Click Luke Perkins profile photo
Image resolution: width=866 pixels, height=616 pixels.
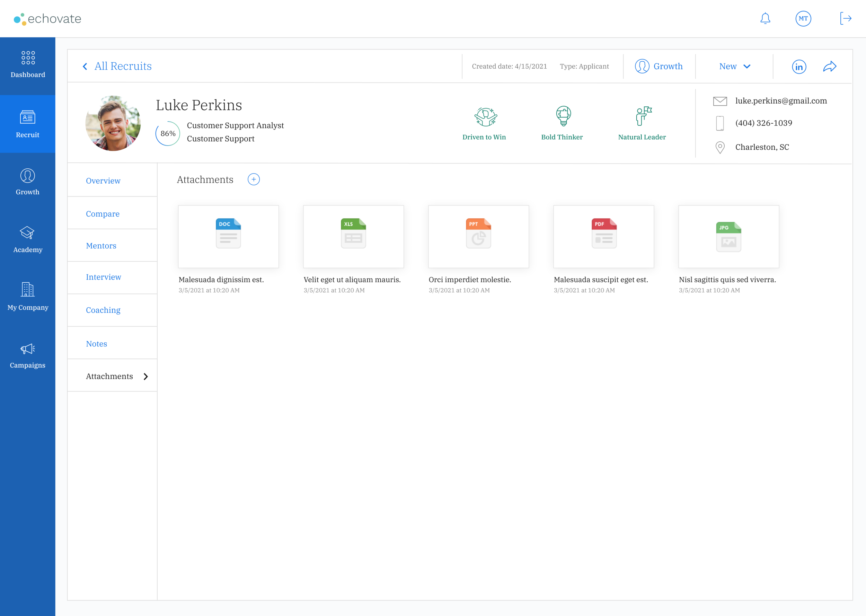tap(113, 123)
